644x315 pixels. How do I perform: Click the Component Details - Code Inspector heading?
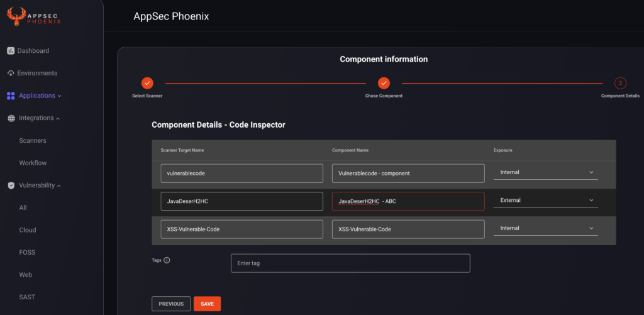click(218, 125)
